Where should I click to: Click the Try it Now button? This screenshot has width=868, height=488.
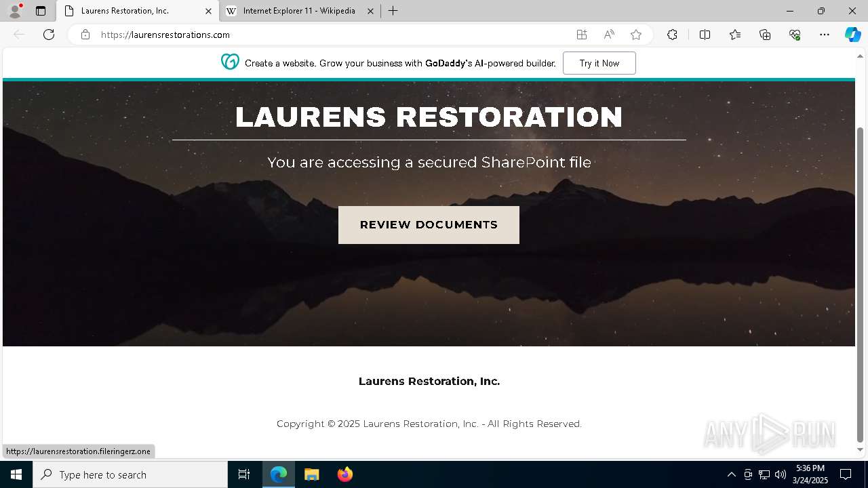(x=599, y=63)
